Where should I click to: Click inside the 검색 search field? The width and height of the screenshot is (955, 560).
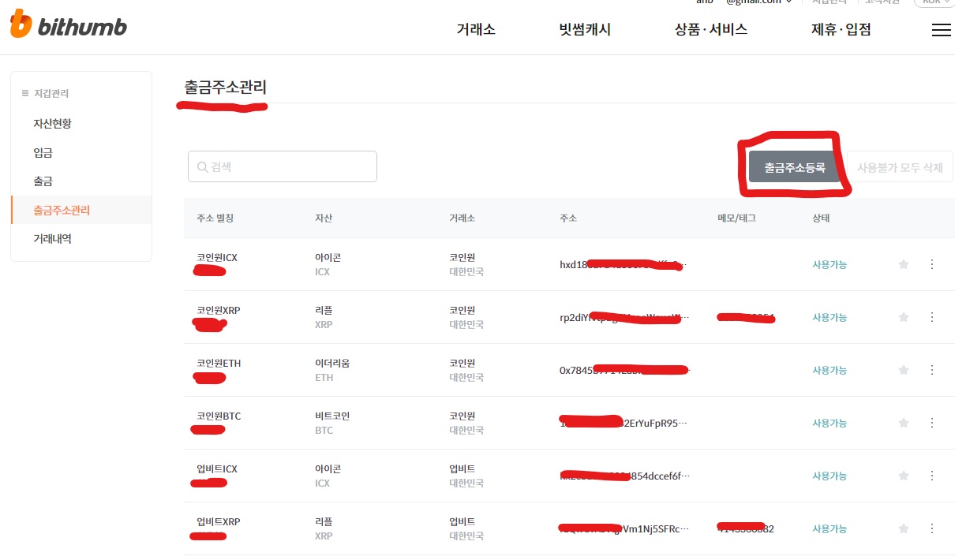click(282, 166)
